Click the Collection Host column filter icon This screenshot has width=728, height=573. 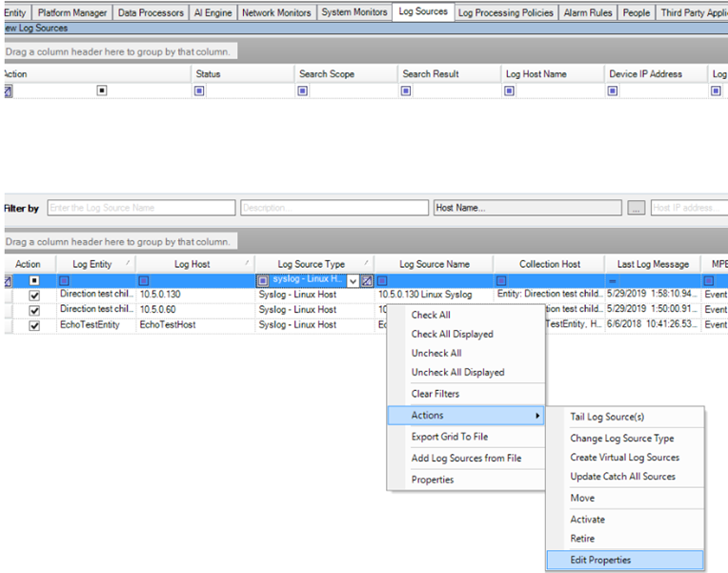point(501,281)
